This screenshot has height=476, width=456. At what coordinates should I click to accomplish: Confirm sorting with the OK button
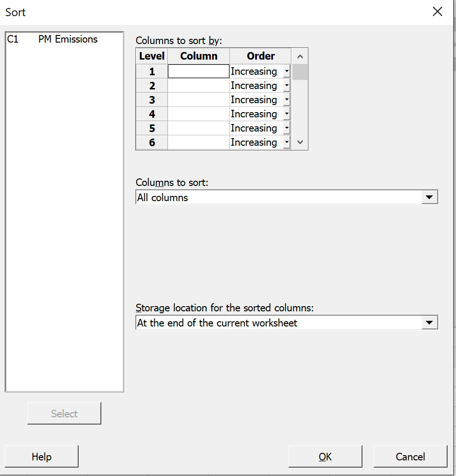[x=325, y=457]
